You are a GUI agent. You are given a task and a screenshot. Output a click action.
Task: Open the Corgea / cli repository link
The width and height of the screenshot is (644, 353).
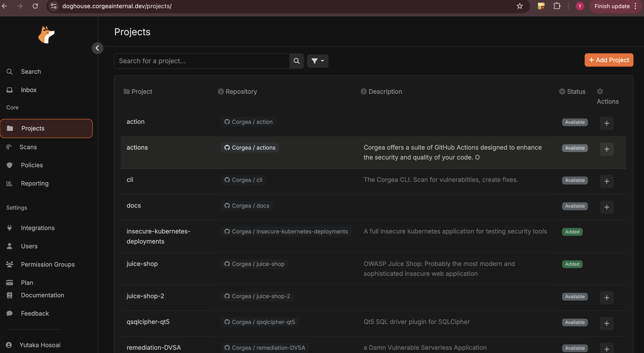(x=243, y=180)
